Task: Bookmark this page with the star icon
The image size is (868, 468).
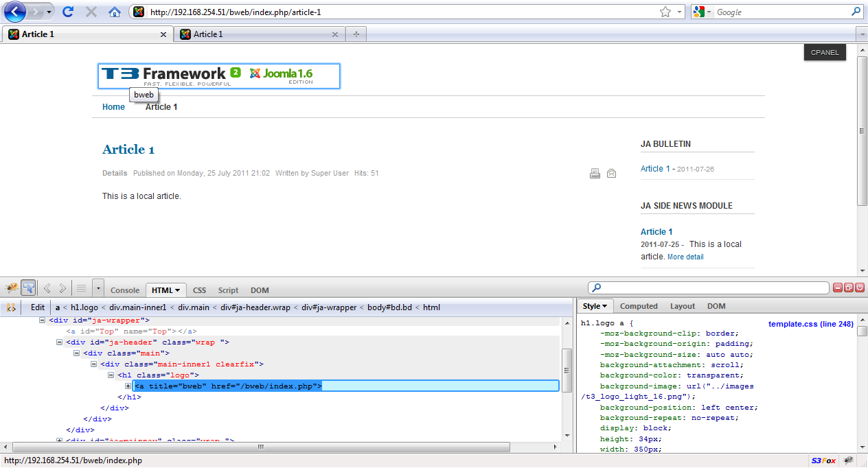Action: tap(665, 12)
